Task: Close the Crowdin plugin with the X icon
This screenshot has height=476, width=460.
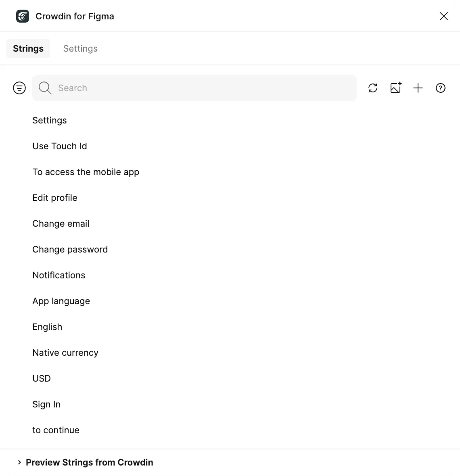Action: point(444,16)
